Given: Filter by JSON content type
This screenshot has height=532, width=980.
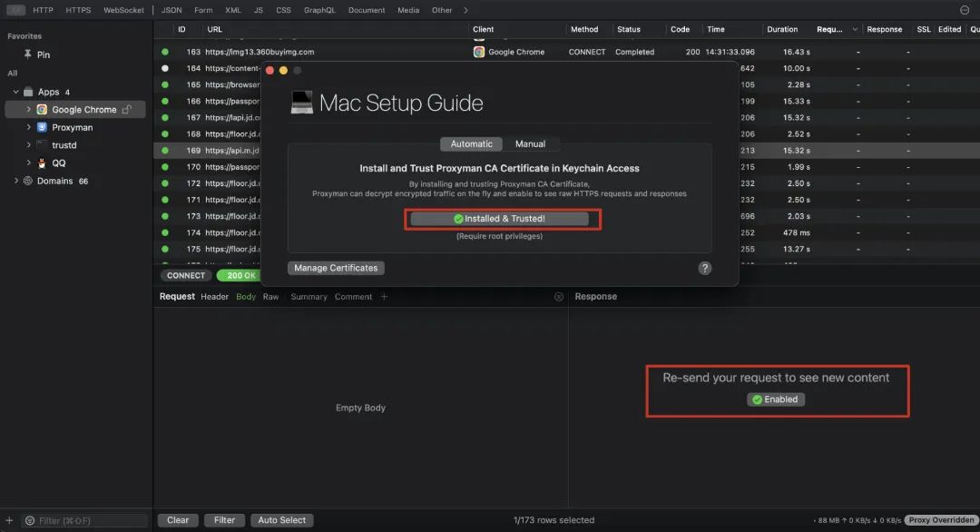Looking at the screenshot, I should (171, 10).
